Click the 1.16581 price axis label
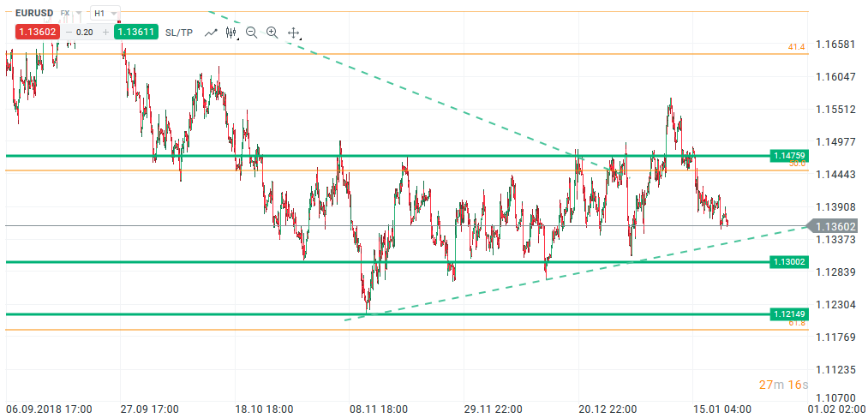Viewport: 868px width, 418px height. coord(837,44)
